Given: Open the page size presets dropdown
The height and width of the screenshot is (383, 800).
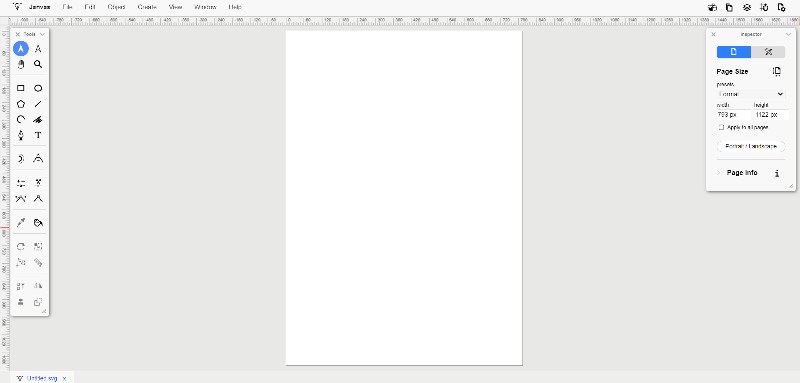Looking at the screenshot, I should (751, 94).
